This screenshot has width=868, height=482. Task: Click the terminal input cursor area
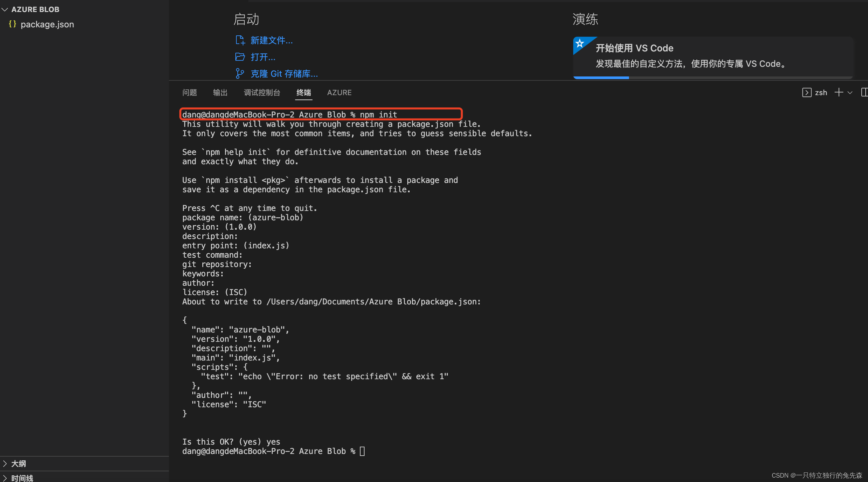[x=362, y=451]
